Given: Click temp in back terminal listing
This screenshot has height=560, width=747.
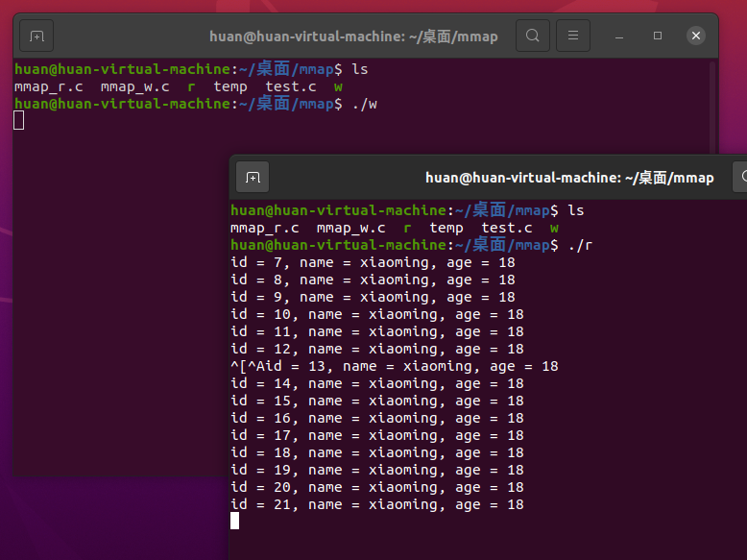Looking at the screenshot, I should tap(230, 87).
